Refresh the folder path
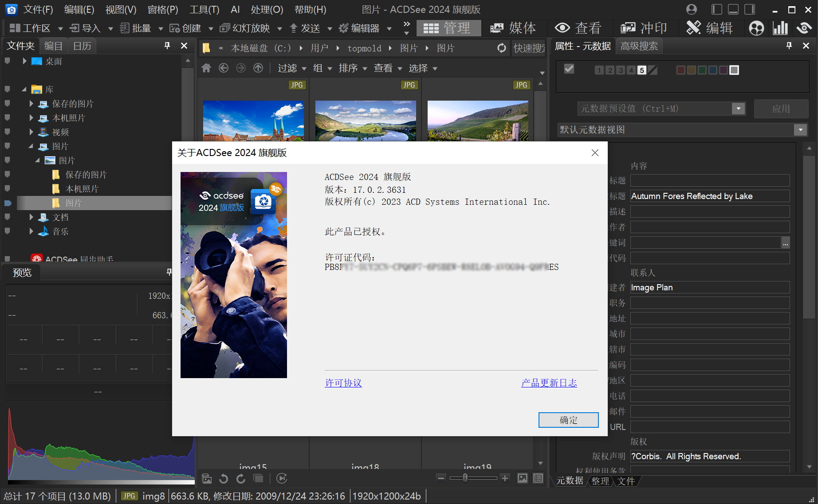 tap(502, 48)
